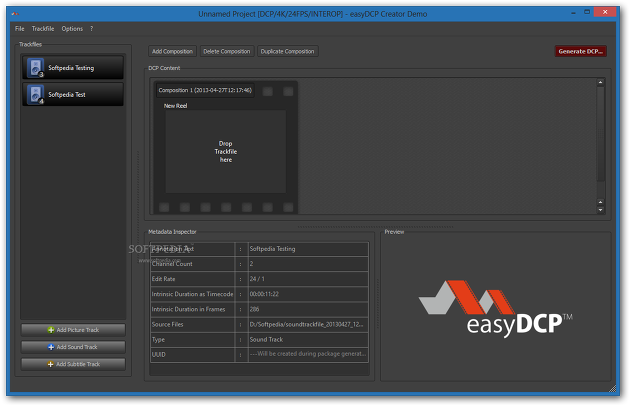Click the DCP Content scrollbar up arrow
Viewport: 630px width, 406px height.
pyautogui.click(x=600, y=82)
